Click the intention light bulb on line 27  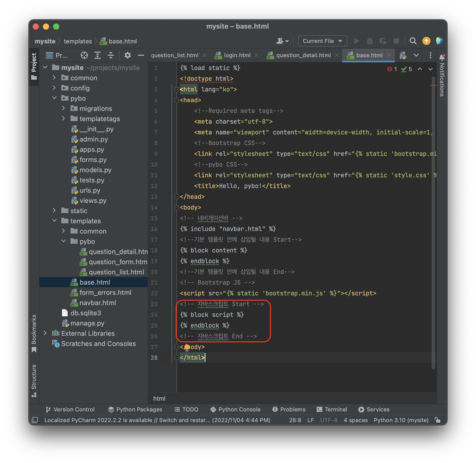tap(187, 347)
